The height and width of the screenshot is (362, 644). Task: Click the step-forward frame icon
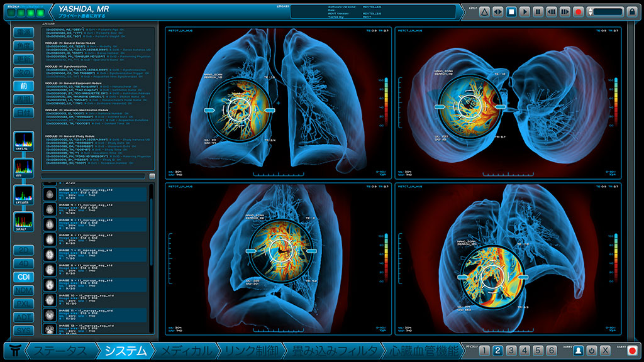(x=565, y=11)
